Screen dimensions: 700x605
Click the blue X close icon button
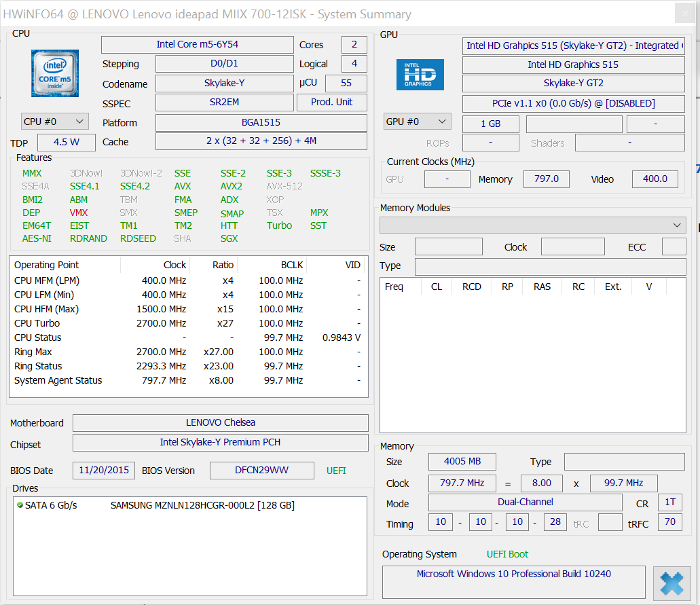671,583
